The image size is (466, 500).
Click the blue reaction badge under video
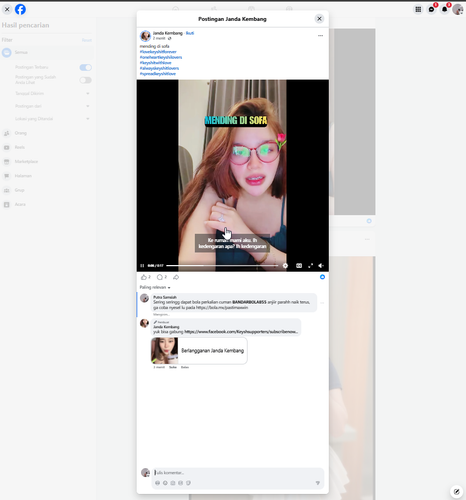(322, 277)
